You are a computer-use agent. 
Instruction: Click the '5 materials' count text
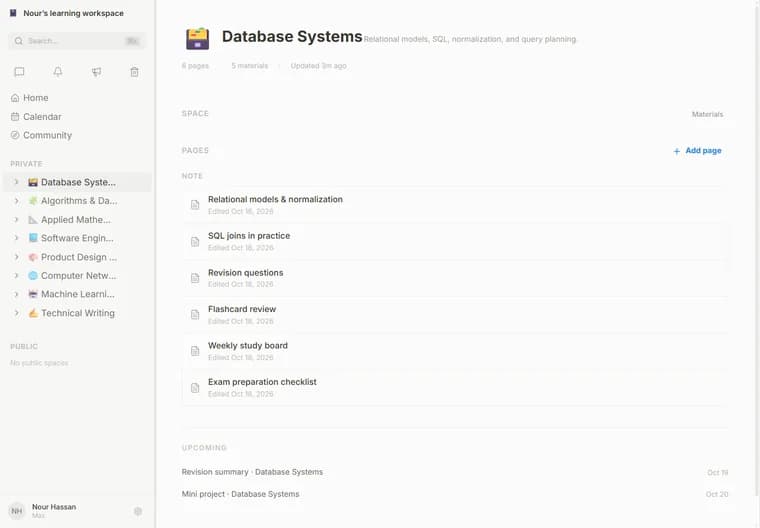pyautogui.click(x=250, y=66)
